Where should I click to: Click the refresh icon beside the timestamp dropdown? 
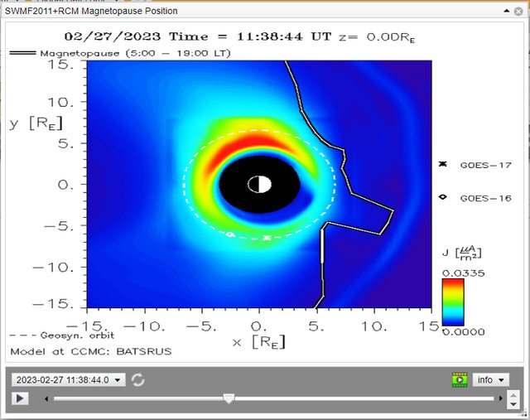click(137, 379)
